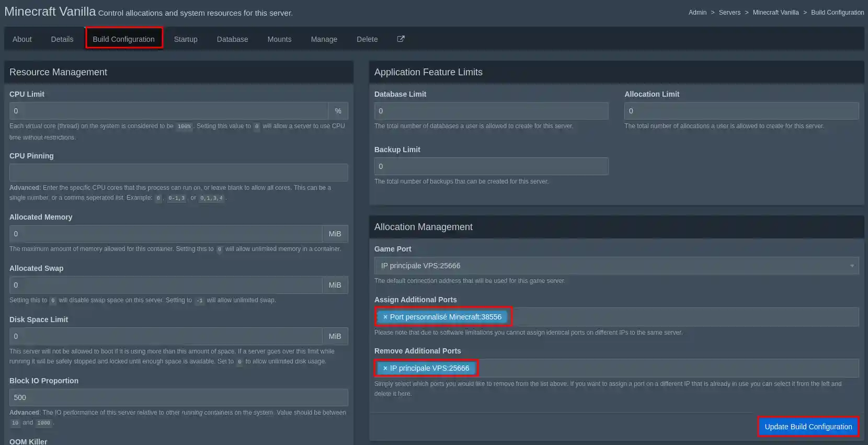This screenshot has width=868, height=445.
Task: Focus the CPU Pinning input field
Action: tap(179, 173)
